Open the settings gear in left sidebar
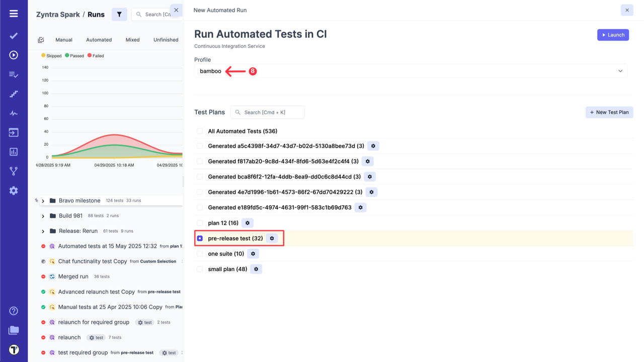 14,191
